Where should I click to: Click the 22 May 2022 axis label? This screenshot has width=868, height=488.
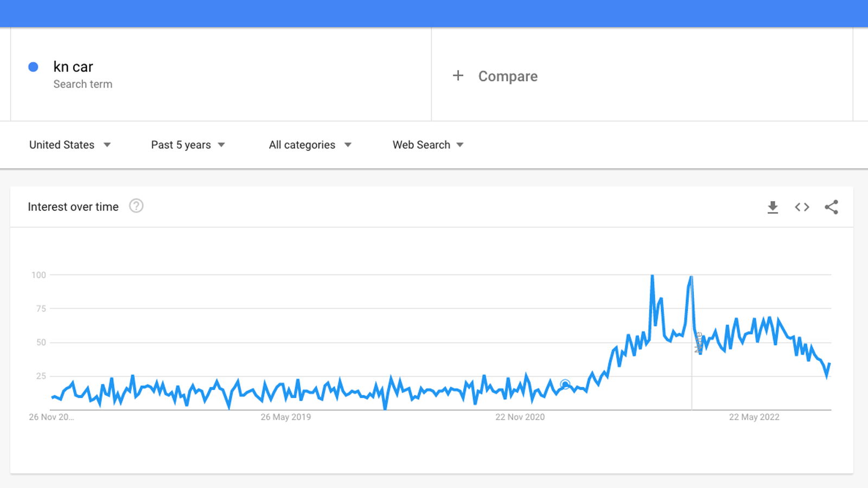[754, 417]
